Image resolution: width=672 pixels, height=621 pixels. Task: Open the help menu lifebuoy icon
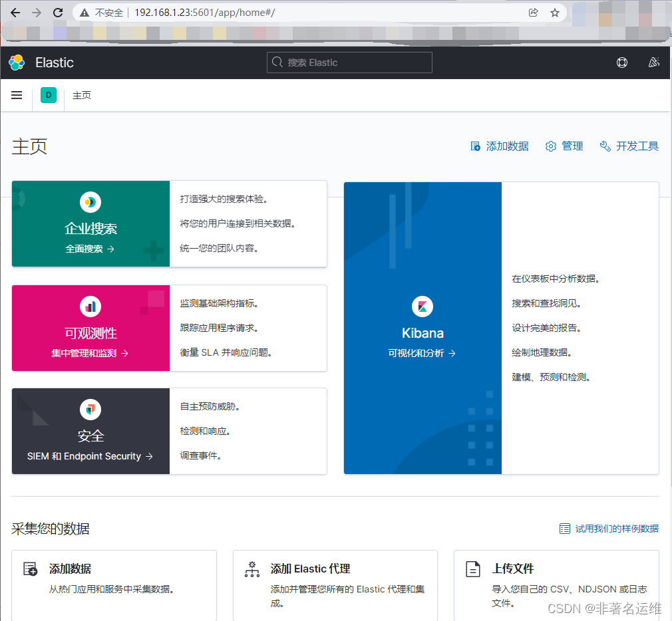pyautogui.click(x=622, y=62)
